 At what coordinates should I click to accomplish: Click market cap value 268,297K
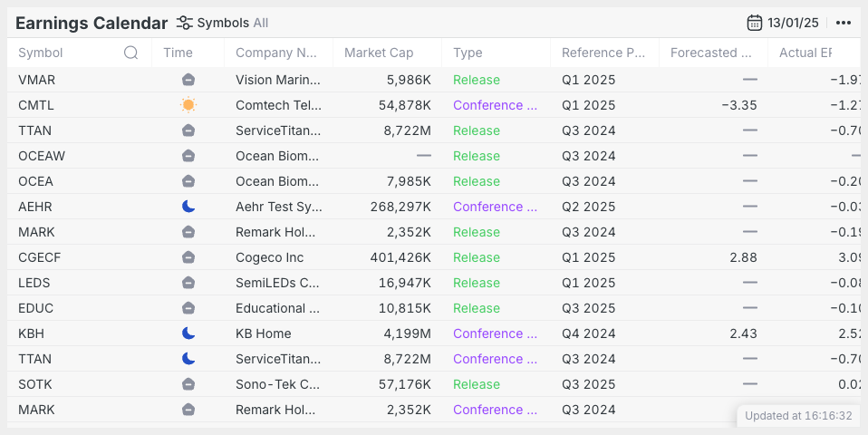click(400, 207)
